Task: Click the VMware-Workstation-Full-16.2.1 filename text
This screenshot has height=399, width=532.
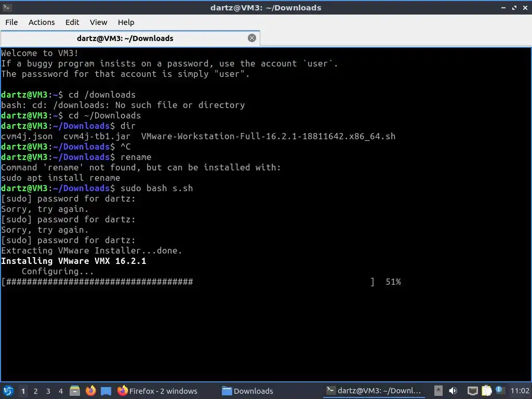Action: pyautogui.click(x=268, y=137)
